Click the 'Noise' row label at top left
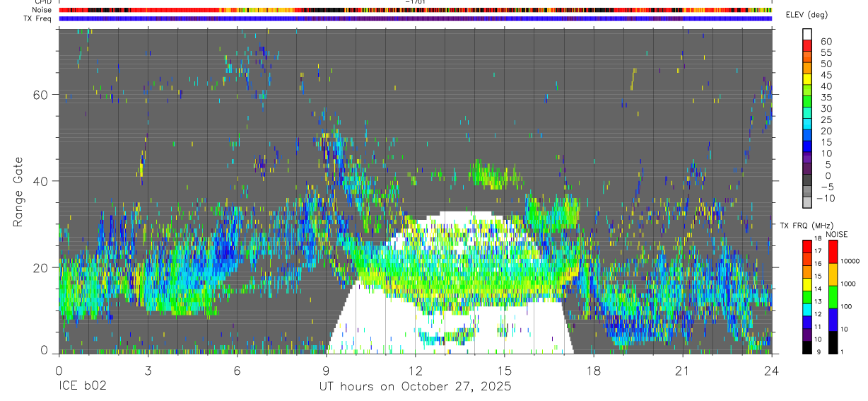This screenshot has width=868, height=401. (41, 10)
